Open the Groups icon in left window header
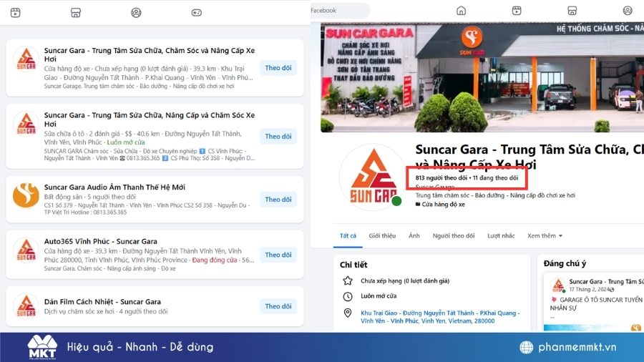Image resolution: width=644 pixels, height=362 pixels. (136, 13)
